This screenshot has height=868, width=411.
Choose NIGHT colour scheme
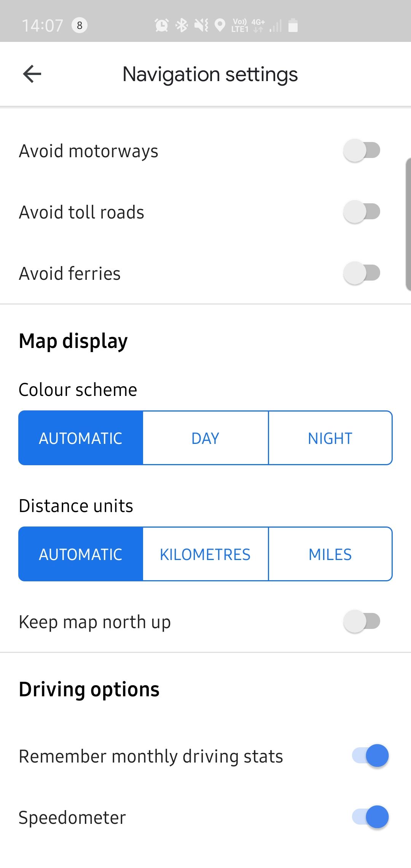click(330, 438)
